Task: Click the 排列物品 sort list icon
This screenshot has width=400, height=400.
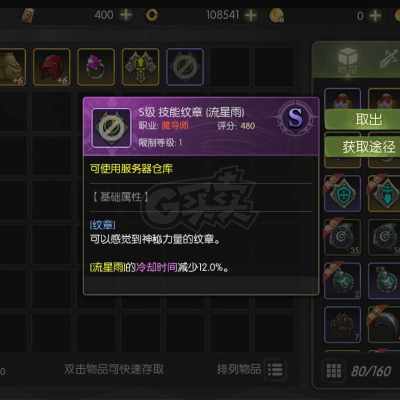Action: (x=275, y=369)
